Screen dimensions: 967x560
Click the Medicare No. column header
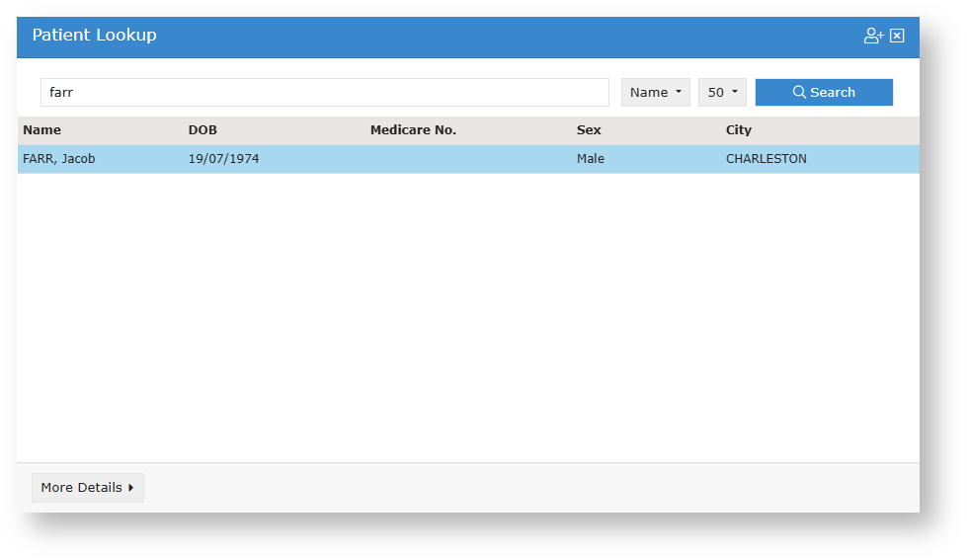(x=413, y=130)
